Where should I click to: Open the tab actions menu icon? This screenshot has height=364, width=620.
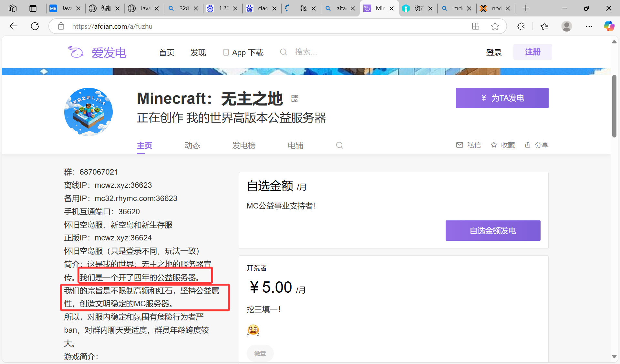click(x=33, y=8)
